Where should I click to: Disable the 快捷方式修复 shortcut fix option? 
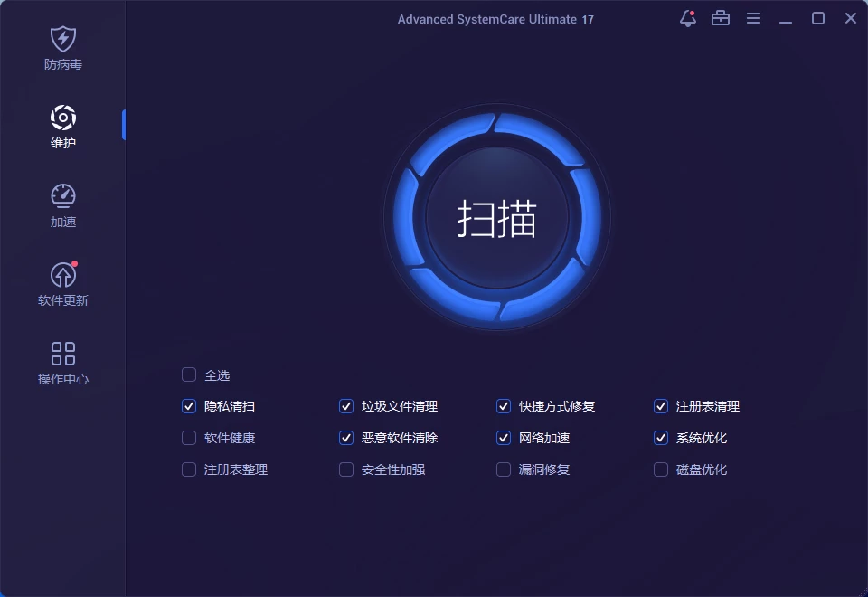[504, 406]
